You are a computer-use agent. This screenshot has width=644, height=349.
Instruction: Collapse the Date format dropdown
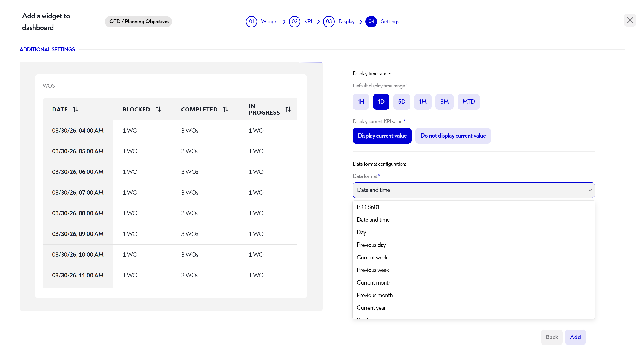coord(590,190)
